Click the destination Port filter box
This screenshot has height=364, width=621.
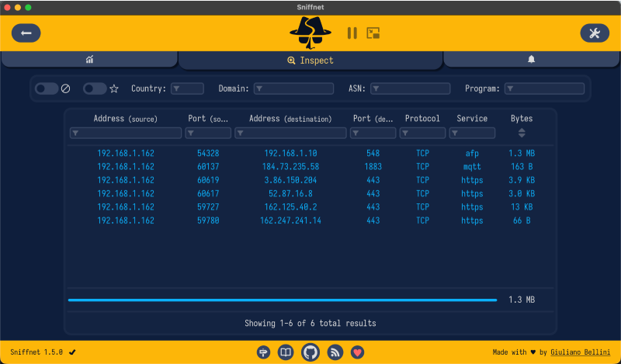click(x=373, y=133)
